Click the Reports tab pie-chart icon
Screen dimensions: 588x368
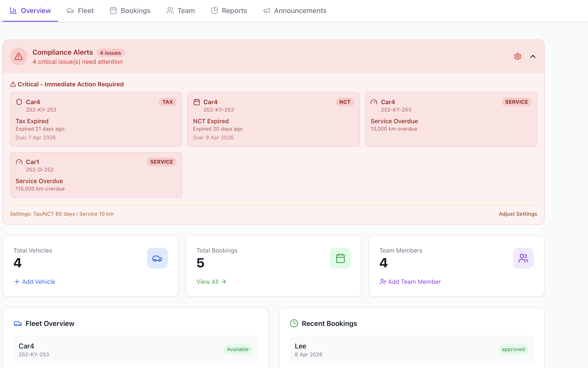coord(214,10)
